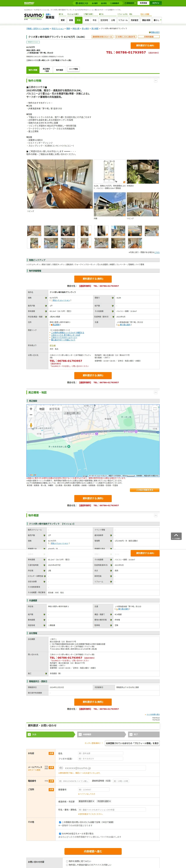Screen dimensions: 186x868
Task: Add property via お気に入りに追加する
Action: (125, 37)
